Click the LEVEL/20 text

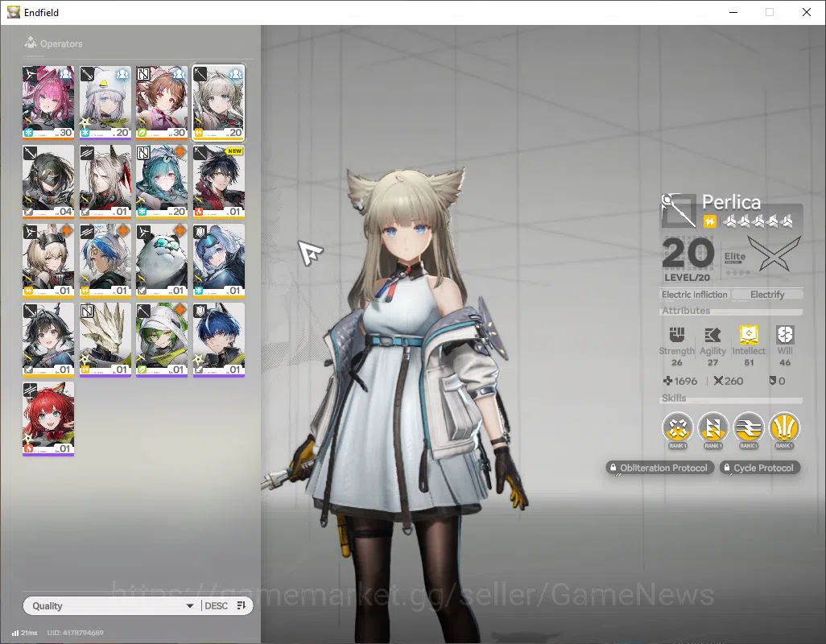pyautogui.click(x=687, y=277)
